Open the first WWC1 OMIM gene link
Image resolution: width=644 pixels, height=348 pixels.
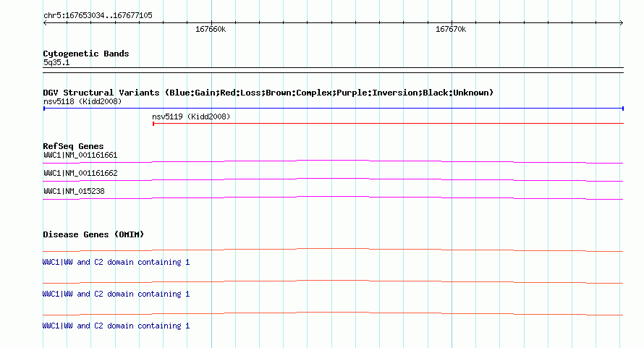point(116,262)
